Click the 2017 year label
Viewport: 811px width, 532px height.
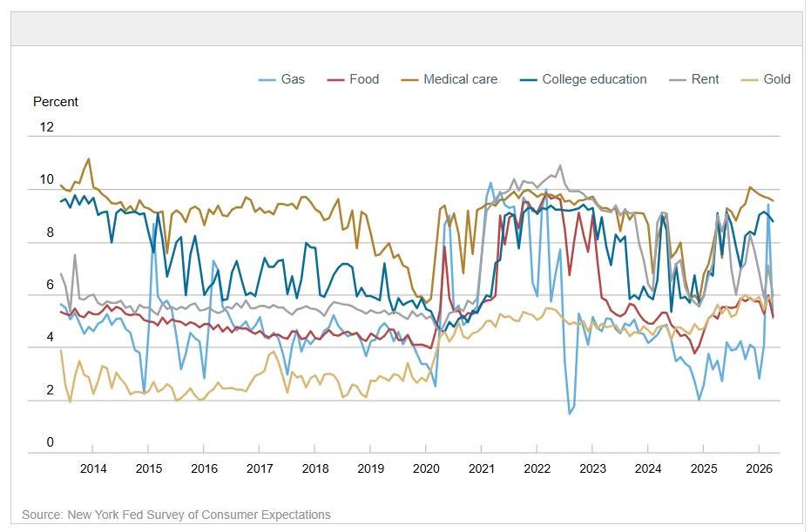tap(260, 468)
